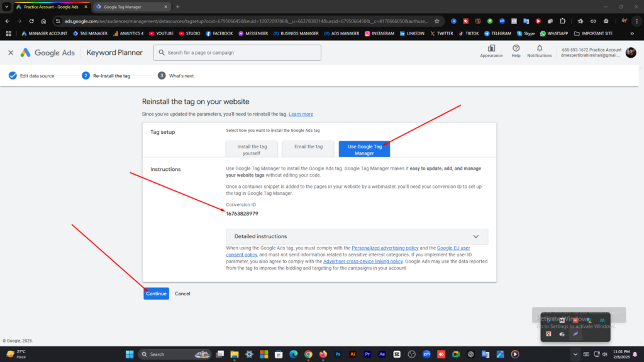Open the Learn more link

(301, 114)
